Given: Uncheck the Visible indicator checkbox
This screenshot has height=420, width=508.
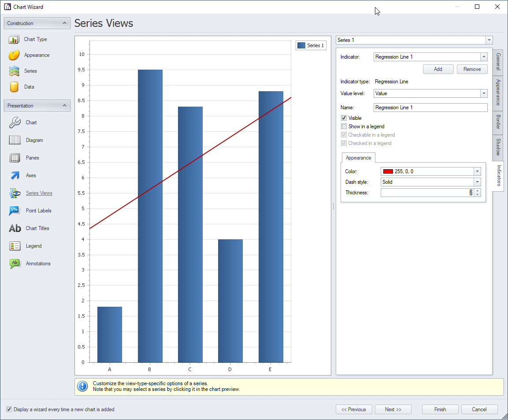Looking at the screenshot, I should tap(344, 118).
